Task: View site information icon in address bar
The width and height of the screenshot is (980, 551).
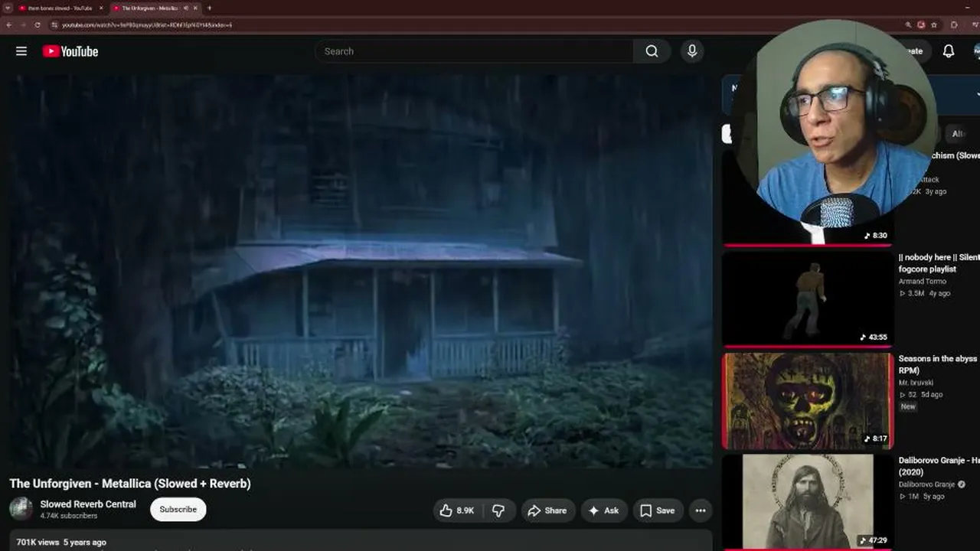Action: (x=54, y=24)
